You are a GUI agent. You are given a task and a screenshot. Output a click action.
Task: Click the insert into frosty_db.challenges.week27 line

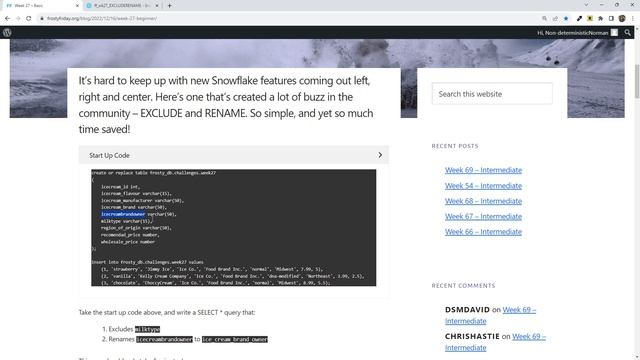[x=147, y=262]
